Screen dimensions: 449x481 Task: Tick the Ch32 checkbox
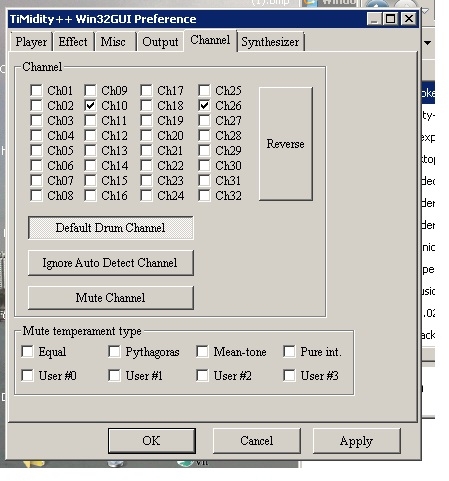pyautogui.click(x=204, y=195)
